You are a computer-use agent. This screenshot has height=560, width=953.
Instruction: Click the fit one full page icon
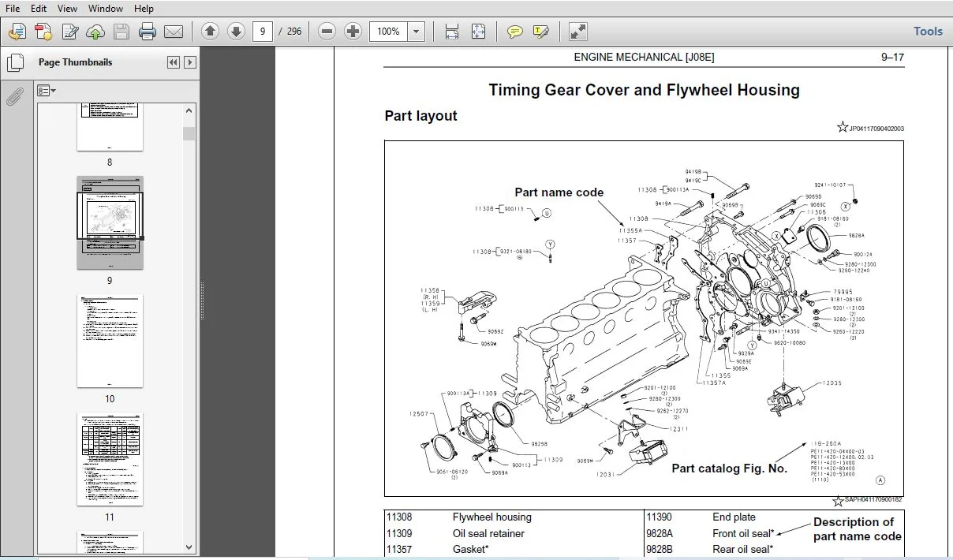478,32
